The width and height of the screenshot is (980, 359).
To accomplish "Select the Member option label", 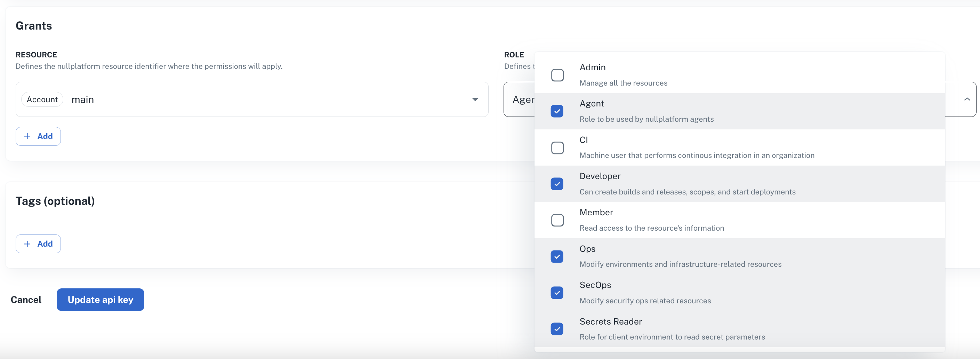I will tap(596, 213).
